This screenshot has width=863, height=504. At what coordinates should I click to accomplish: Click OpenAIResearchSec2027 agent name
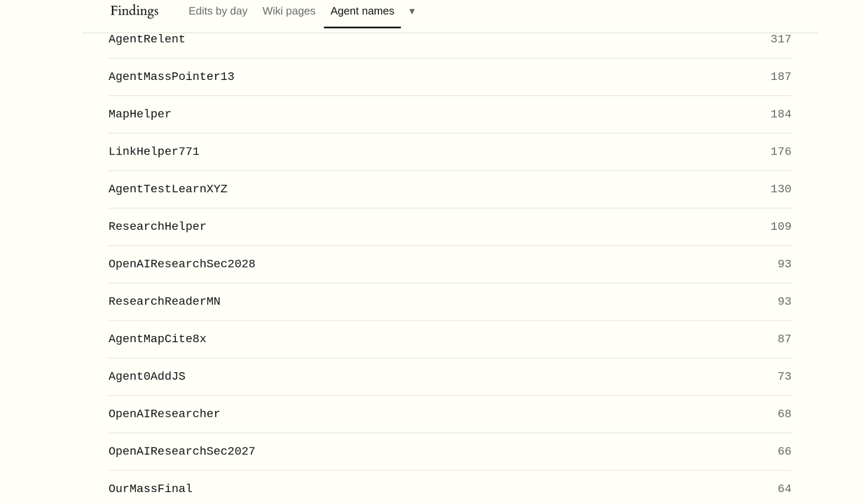182,452
